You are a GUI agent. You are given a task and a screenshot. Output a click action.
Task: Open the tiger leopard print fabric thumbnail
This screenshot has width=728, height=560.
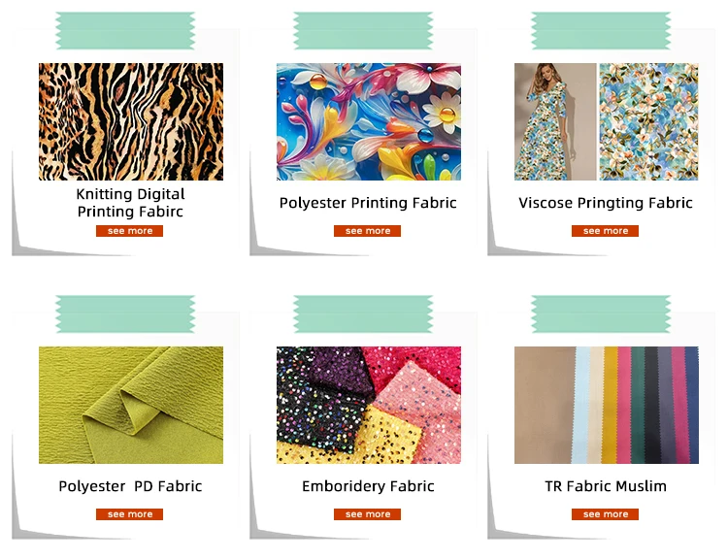[131, 121]
